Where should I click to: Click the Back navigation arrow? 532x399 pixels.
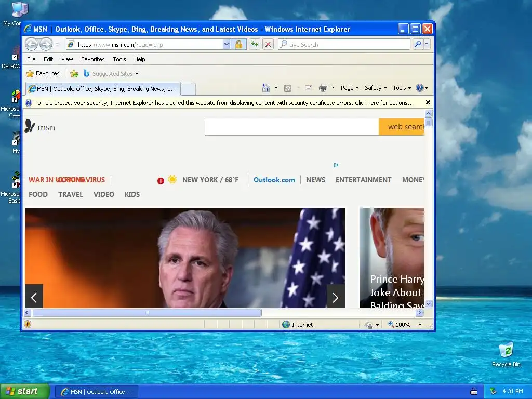(32, 44)
